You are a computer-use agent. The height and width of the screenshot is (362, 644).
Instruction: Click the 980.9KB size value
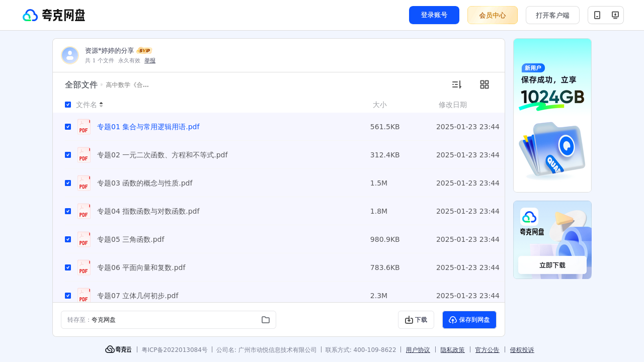coord(385,239)
